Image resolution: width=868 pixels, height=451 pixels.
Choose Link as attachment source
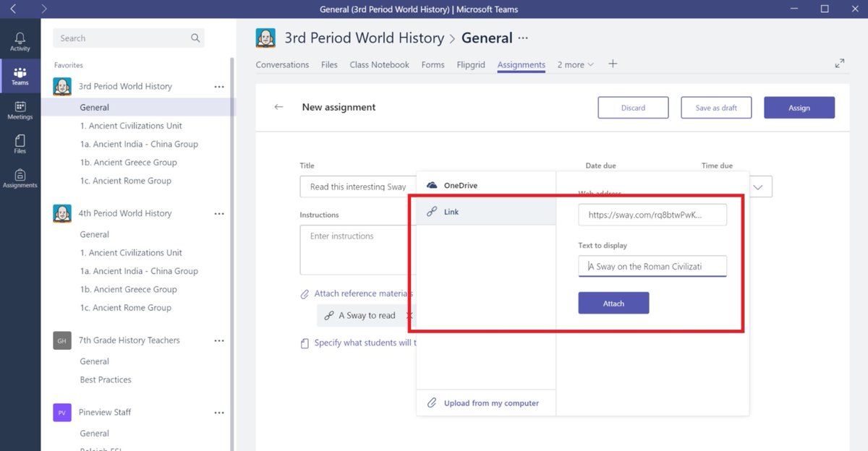486,212
